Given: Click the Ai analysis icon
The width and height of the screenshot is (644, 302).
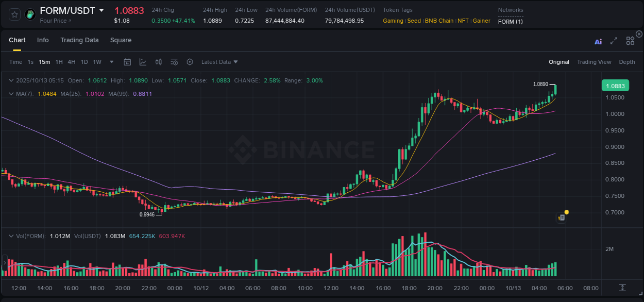Looking at the screenshot, I should (x=598, y=41).
